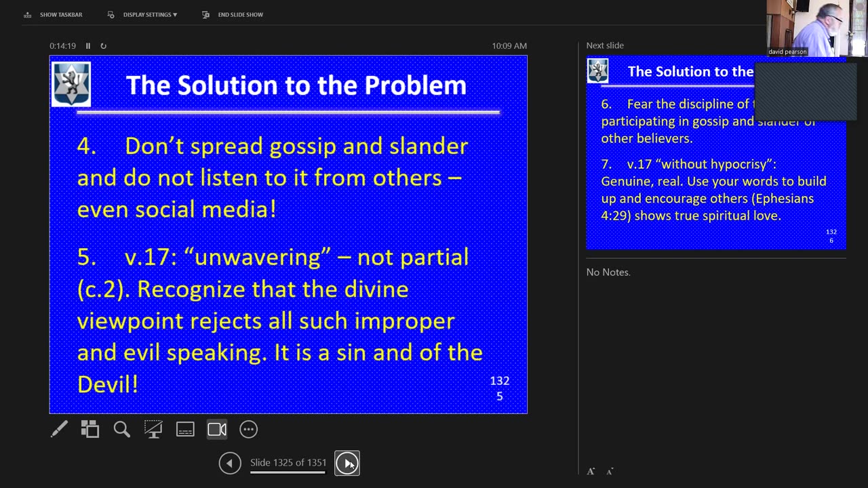Toggle camera icon in presenter toolbar
868x488 pixels.
217,429
